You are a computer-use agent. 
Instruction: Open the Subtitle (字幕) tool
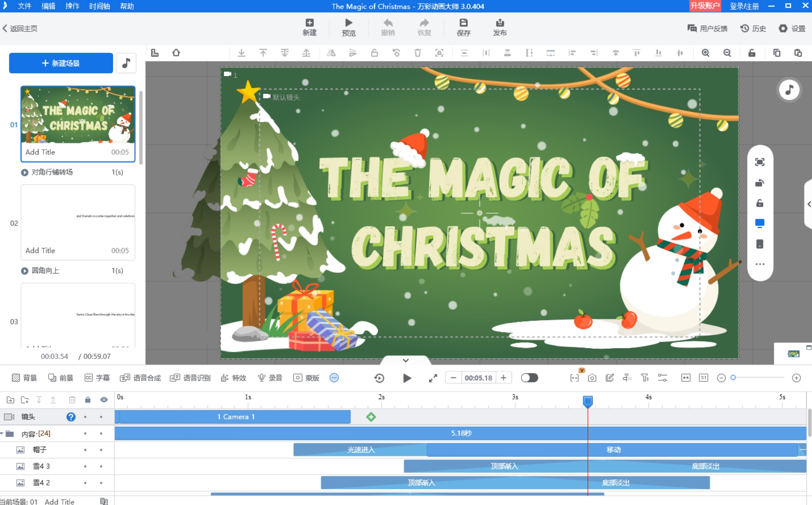pyautogui.click(x=97, y=378)
